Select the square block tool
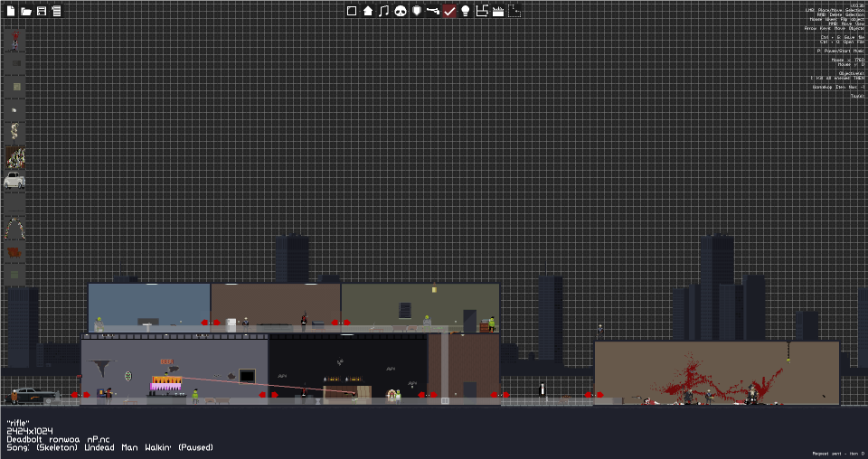 click(352, 11)
